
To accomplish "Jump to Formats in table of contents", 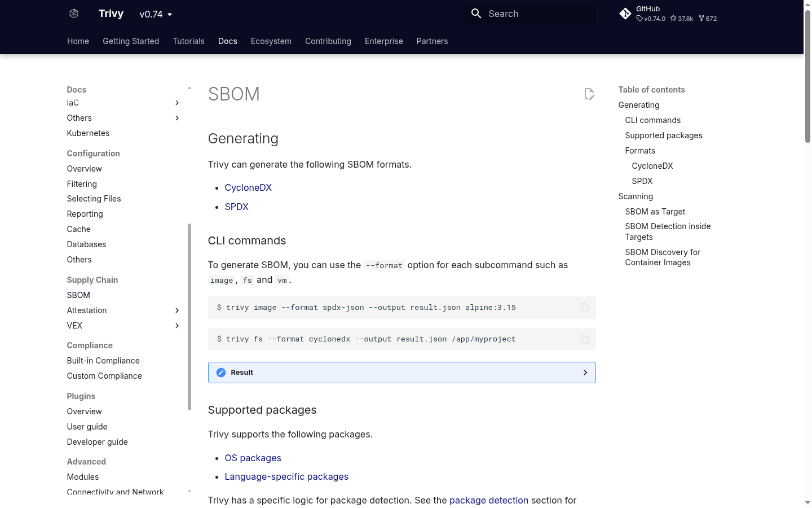I will 640,151.
